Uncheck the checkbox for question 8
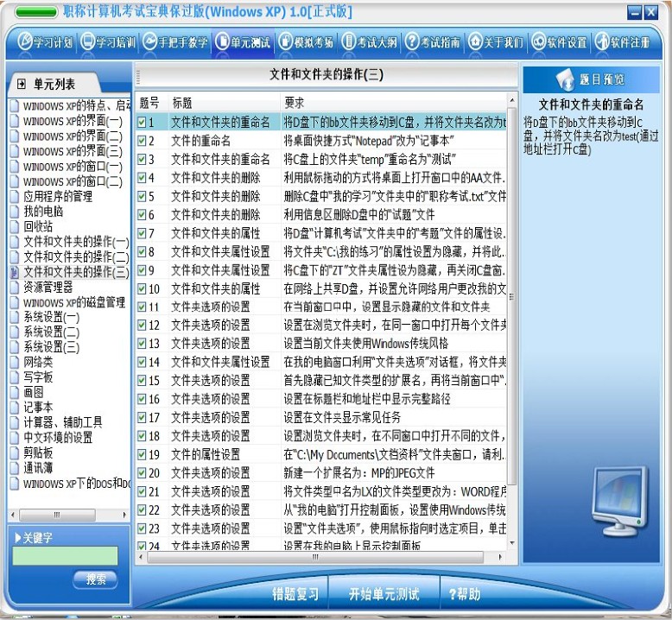The image size is (672, 620). click(x=142, y=252)
